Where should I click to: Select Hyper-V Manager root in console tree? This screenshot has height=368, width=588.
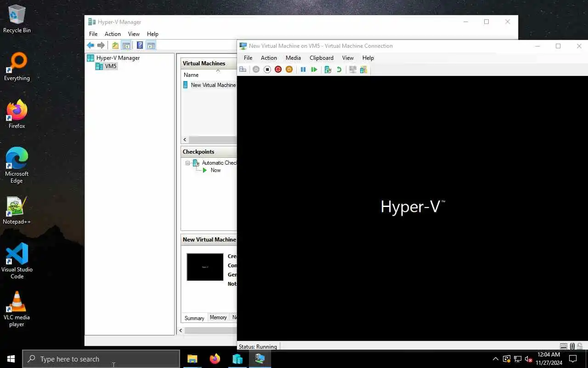pos(113,58)
